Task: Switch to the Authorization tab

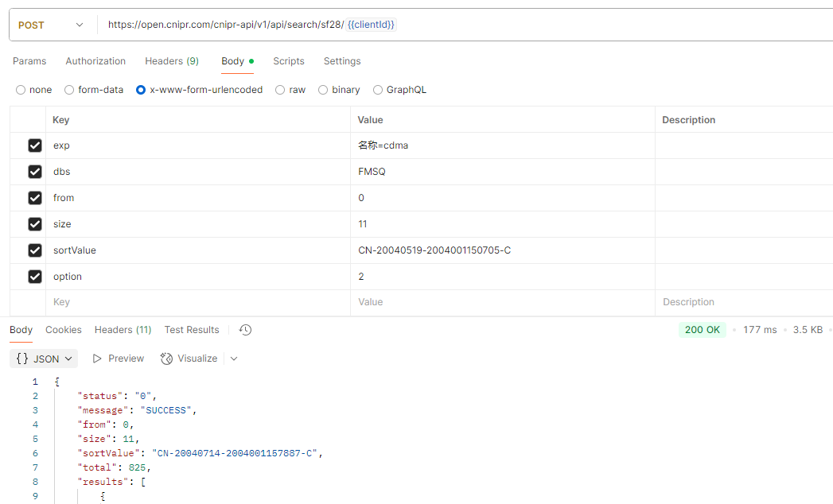Action: [x=95, y=61]
